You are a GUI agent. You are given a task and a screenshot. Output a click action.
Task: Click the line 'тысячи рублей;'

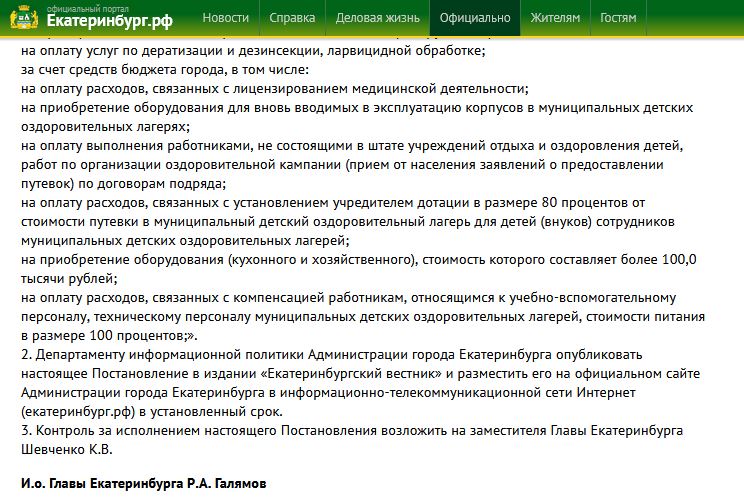point(69,279)
